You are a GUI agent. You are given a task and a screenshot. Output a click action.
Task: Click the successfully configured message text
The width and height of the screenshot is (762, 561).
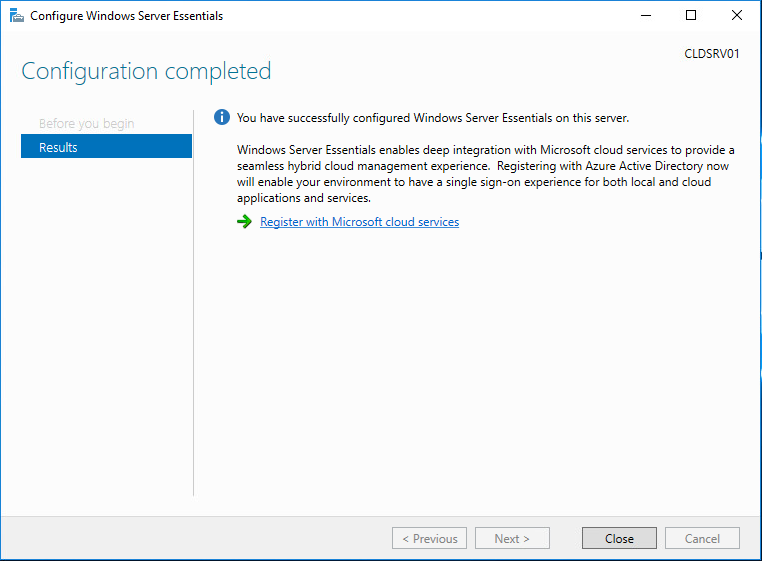coord(433,118)
